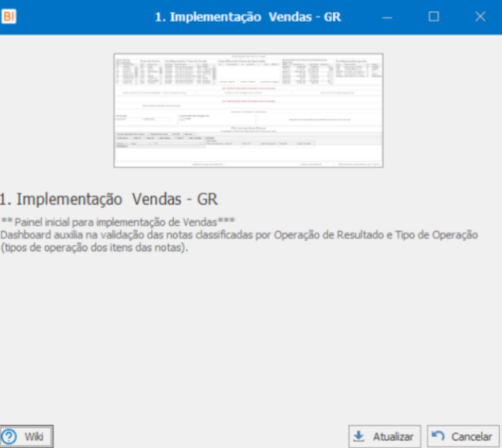
Task: Click the Atualizar button
Action: coord(385,436)
